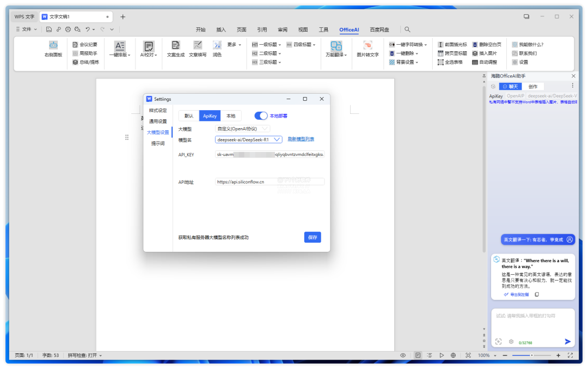Click 拼写检查: 打开 in status bar
Image resolution: width=588 pixels, height=369 pixels.
click(85, 355)
